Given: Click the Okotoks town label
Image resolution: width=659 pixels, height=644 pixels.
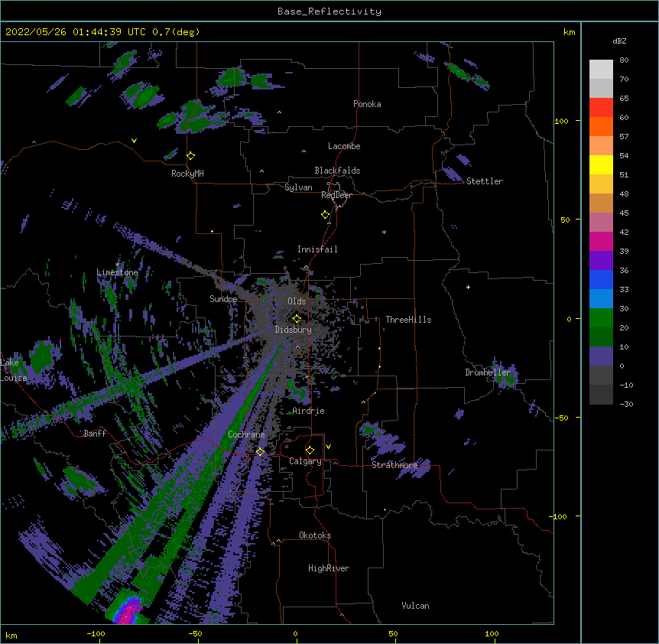Looking at the screenshot, I should click(315, 535).
